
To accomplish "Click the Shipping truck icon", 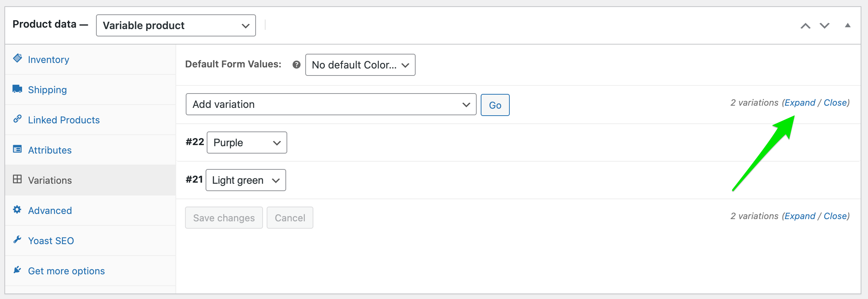I will tap(17, 88).
